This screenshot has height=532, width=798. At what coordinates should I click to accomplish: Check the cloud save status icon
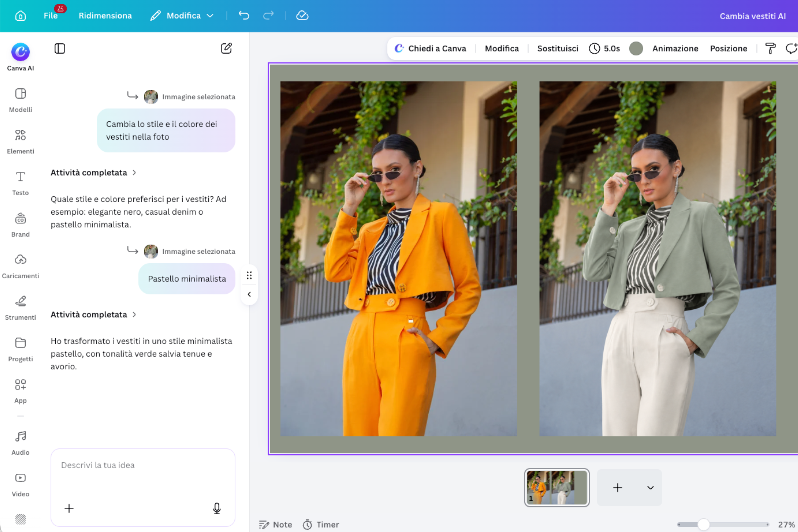302,15
